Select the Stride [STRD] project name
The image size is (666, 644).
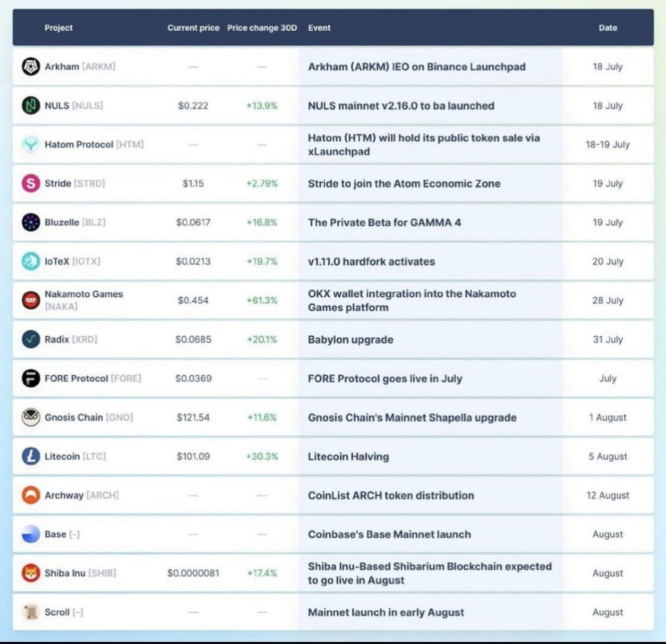75,183
